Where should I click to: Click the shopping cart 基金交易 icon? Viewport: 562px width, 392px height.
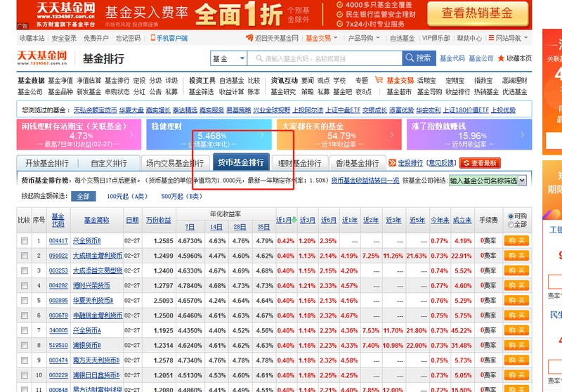379,79
